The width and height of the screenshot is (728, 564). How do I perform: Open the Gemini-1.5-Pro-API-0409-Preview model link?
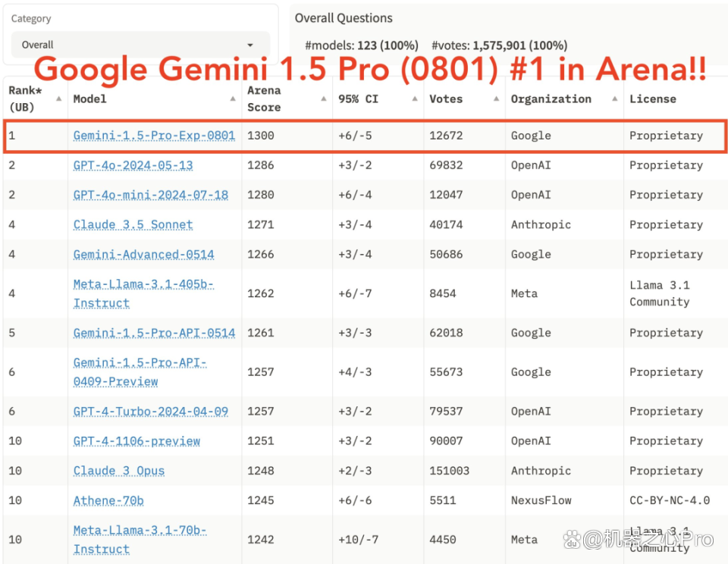point(140,371)
